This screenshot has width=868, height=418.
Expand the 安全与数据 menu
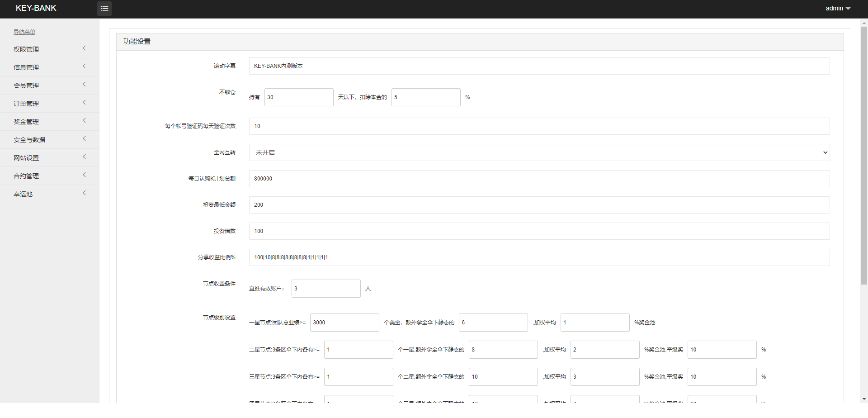point(50,139)
